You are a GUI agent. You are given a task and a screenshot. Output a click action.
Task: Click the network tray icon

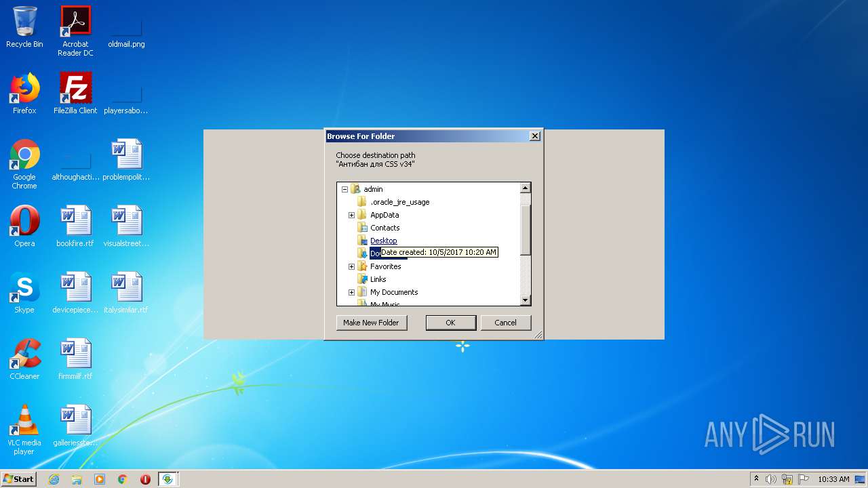point(787,479)
